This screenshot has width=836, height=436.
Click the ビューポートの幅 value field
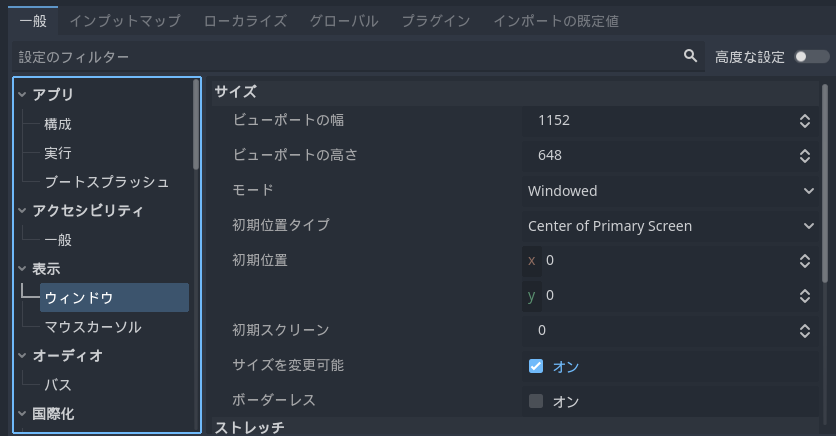(x=660, y=121)
